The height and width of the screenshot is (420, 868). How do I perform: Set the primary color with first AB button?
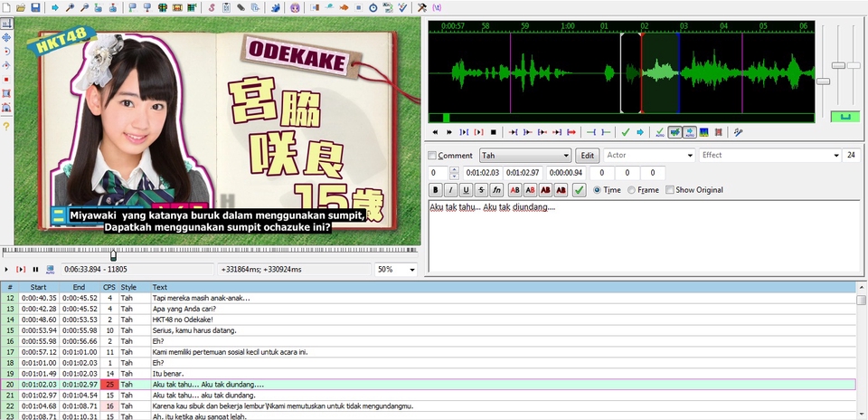[x=514, y=190]
